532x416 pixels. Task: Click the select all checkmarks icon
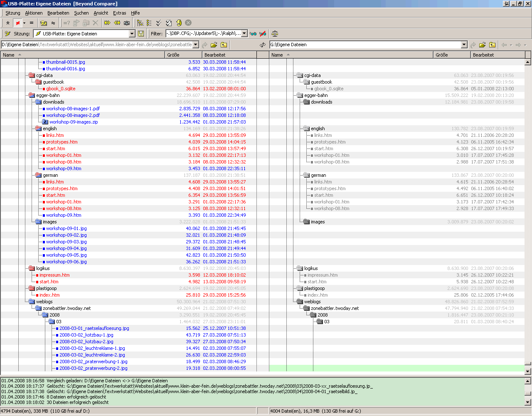coord(159,23)
